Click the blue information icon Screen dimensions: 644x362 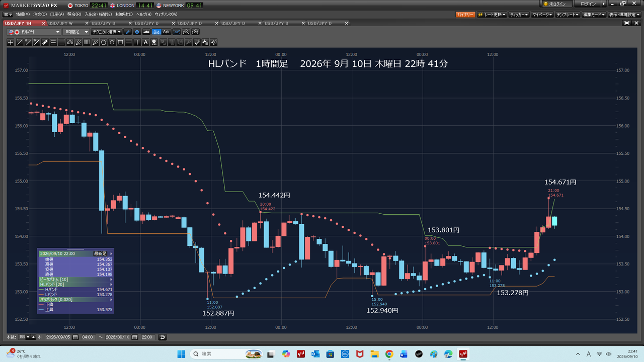[x=137, y=32]
